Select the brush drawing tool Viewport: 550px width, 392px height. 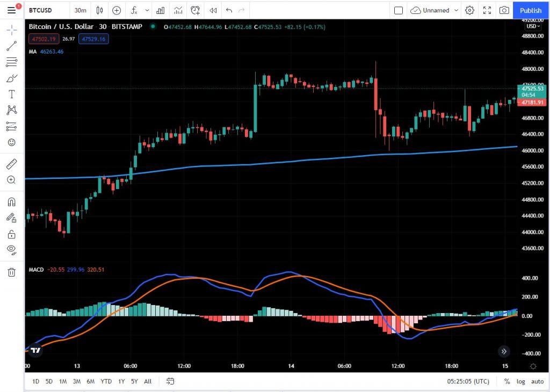point(12,78)
